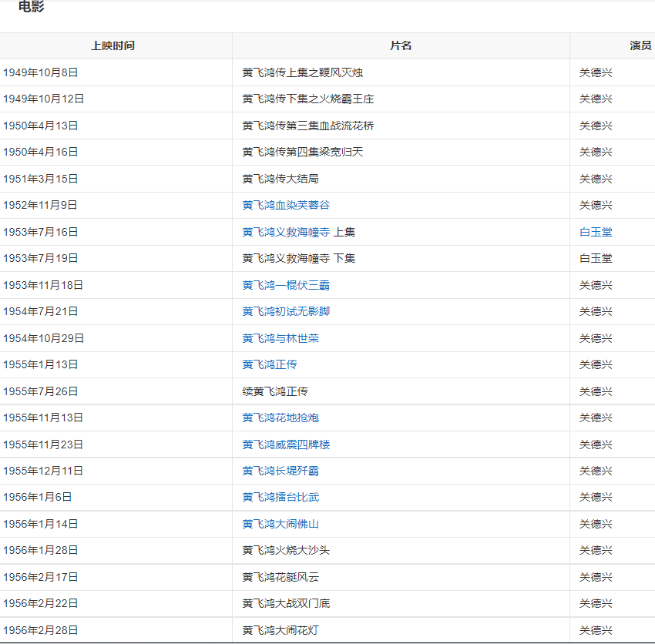Select the date 1956年2月17日
Viewport: 655px width, 644px height.
pyautogui.click(x=41, y=577)
